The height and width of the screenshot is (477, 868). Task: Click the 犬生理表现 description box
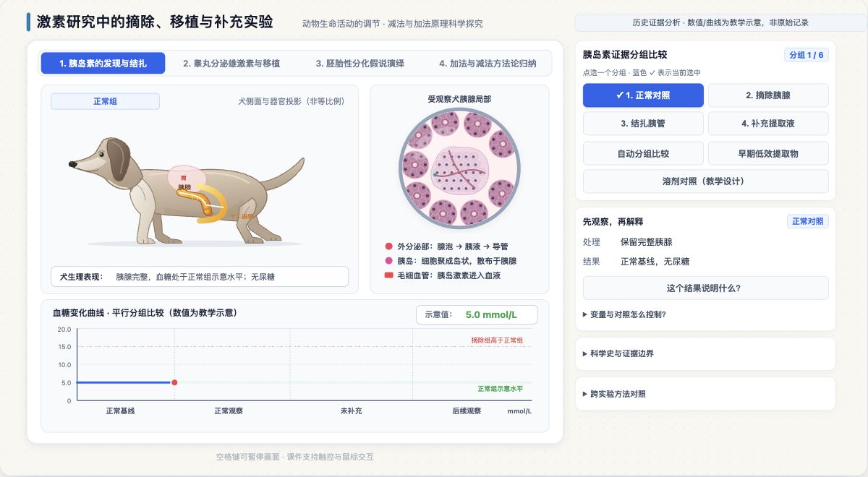[200, 277]
